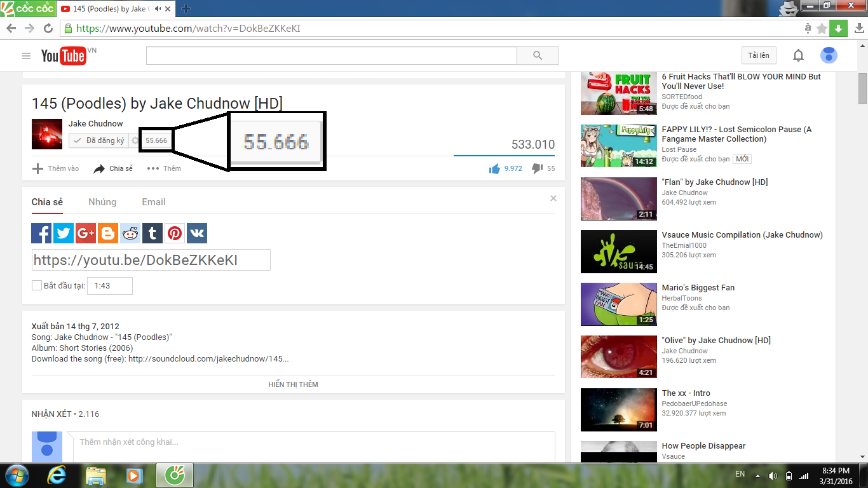
Task: Launch Internet Explorer from taskbar
Action: 57,475
